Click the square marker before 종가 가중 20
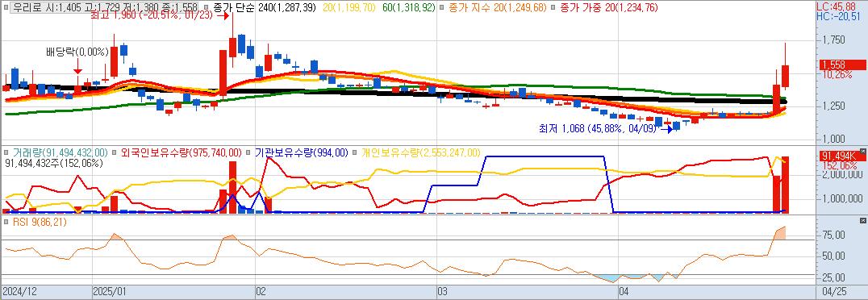This screenshot has width=868, height=300. click(x=553, y=8)
